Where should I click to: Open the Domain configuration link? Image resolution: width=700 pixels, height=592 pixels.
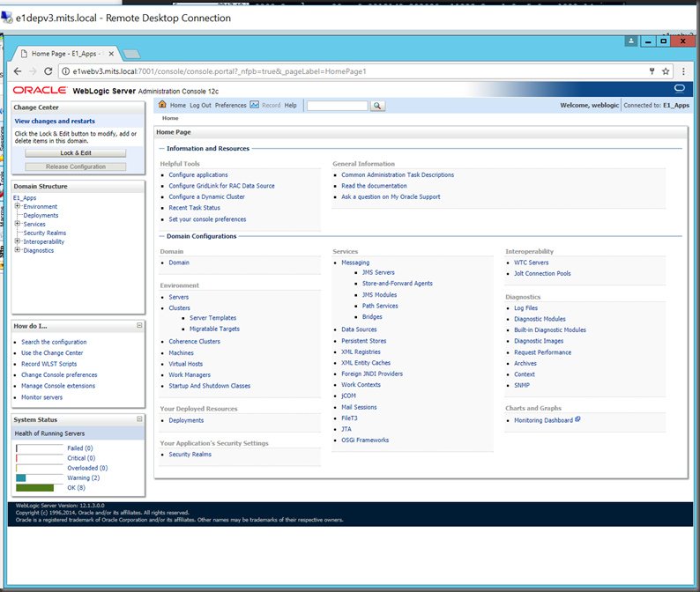(179, 263)
